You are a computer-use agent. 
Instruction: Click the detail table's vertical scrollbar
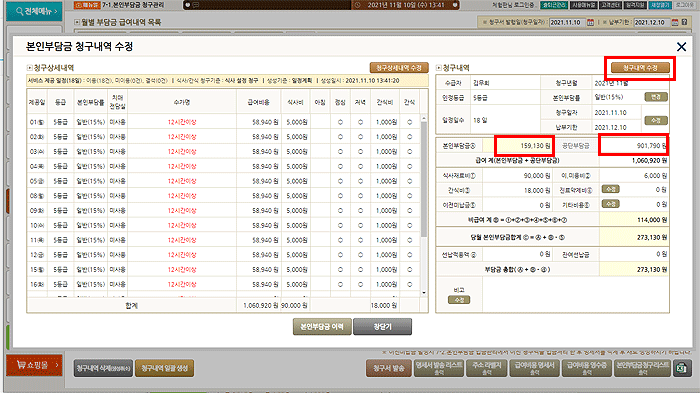click(x=424, y=205)
